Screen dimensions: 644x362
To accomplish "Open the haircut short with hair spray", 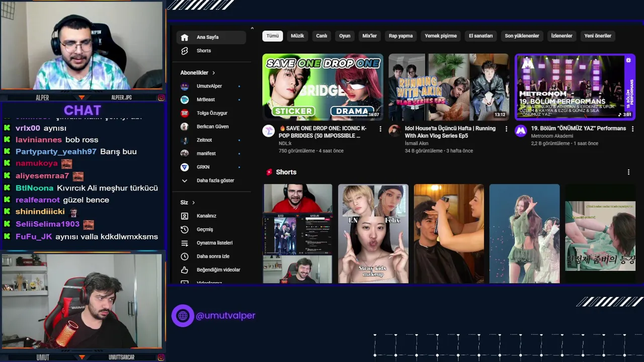I will pyautogui.click(x=449, y=234).
